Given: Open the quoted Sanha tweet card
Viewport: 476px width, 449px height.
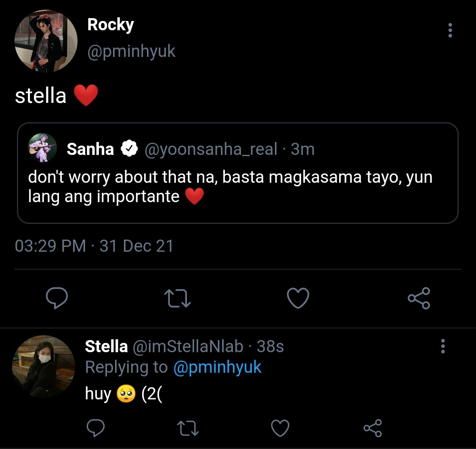Looking at the screenshot, I should pyautogui.click(x=238, y=173).
